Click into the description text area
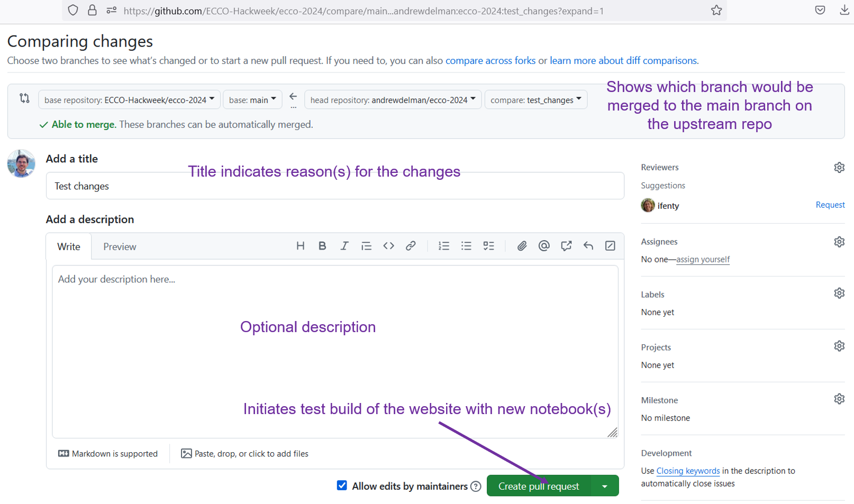Image resolution: width=854 pixels, height=504 pixels. tap(335, 352)
